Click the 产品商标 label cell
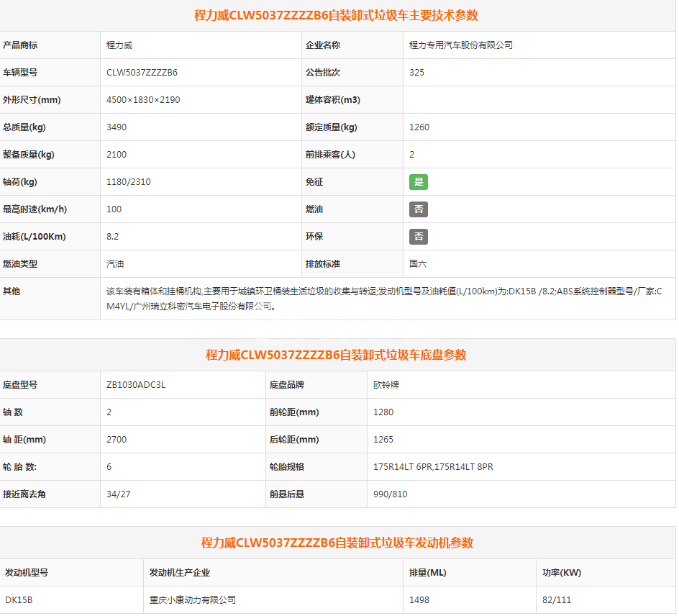This screenshot has width=679, height=616. pyautogui.click(x=50, y=45)
